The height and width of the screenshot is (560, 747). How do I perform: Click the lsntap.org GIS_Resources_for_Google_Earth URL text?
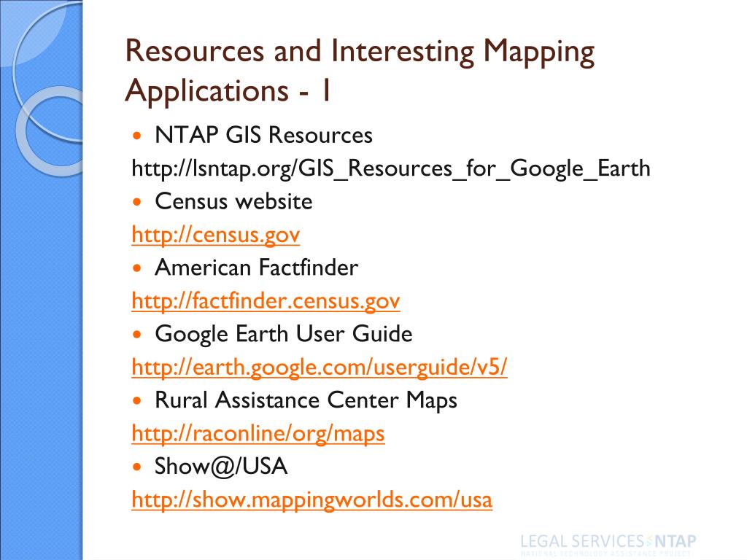pos(391,169)
